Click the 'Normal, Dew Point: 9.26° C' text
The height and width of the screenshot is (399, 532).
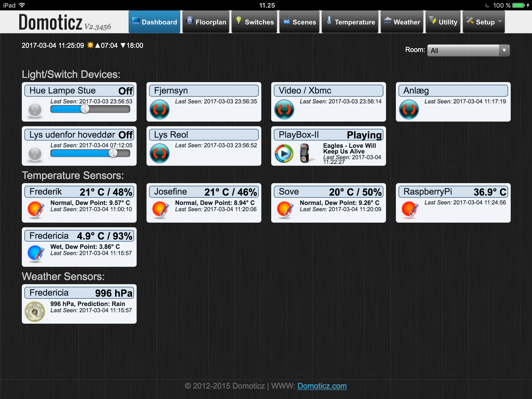340,203
